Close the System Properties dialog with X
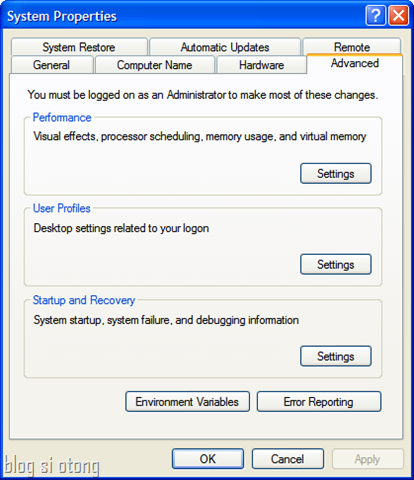This screenshot has height=480, width=414. (399, 15)
